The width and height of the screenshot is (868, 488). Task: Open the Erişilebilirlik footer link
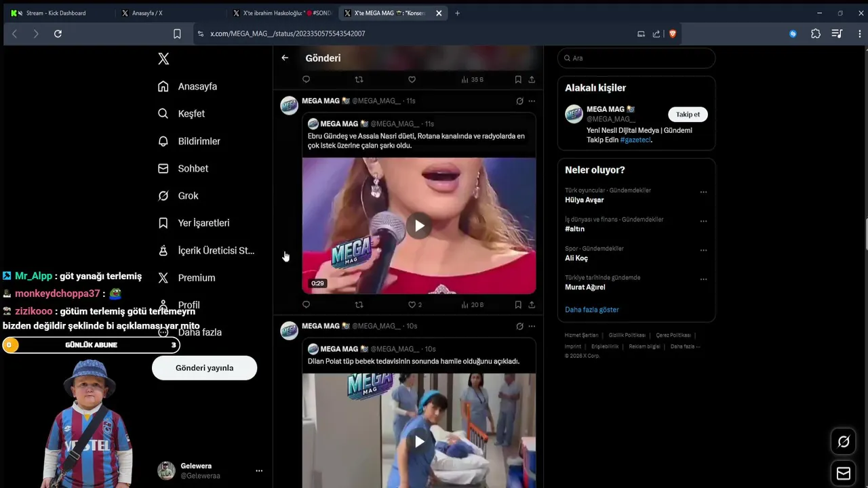[605, 346]
